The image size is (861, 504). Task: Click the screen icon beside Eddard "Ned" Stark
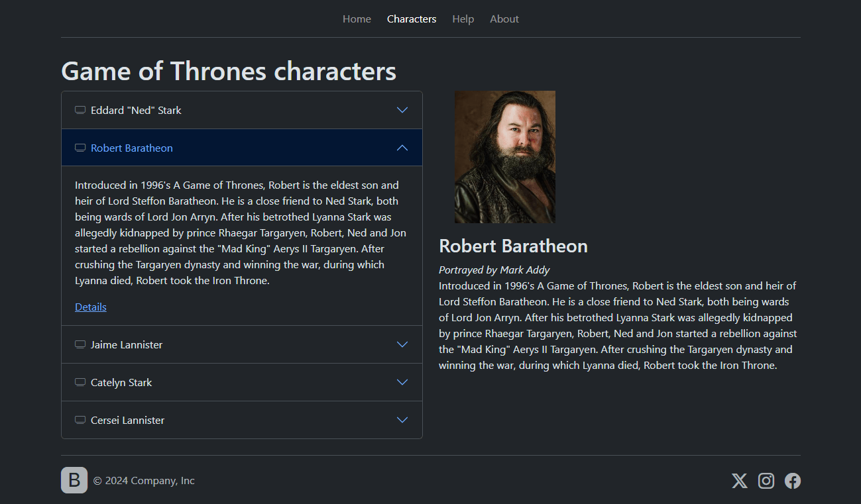click(80, 110)
